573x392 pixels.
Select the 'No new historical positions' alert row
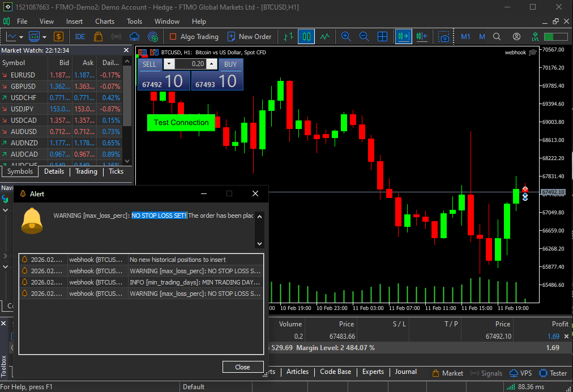(x=141, y=260)
